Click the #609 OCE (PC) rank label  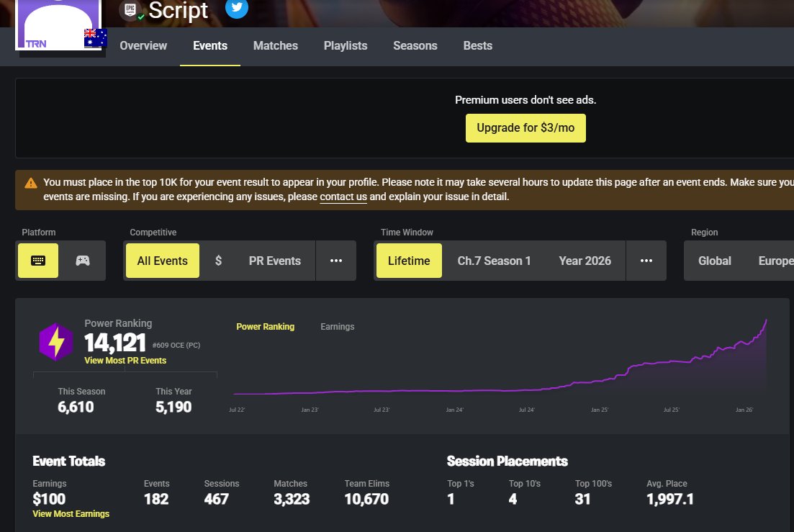[176, 346]
